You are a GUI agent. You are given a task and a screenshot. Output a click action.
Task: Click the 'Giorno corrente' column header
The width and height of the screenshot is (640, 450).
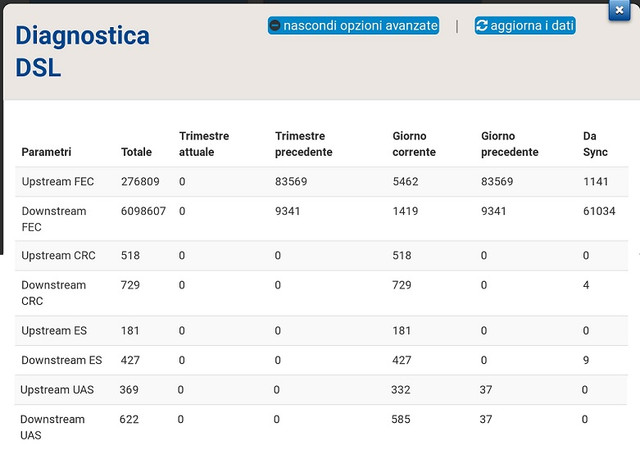414,144
